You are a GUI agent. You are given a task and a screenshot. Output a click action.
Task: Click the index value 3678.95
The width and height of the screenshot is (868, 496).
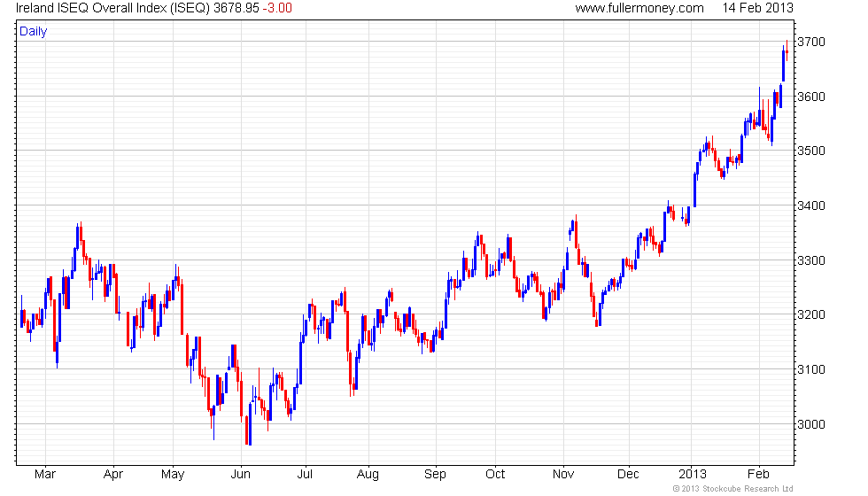click(236, 8)
